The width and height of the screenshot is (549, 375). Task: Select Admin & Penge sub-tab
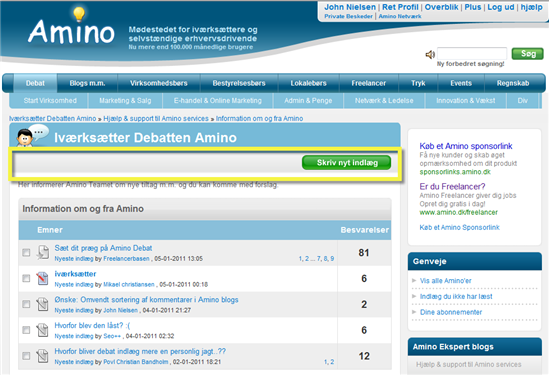point(308,100)
